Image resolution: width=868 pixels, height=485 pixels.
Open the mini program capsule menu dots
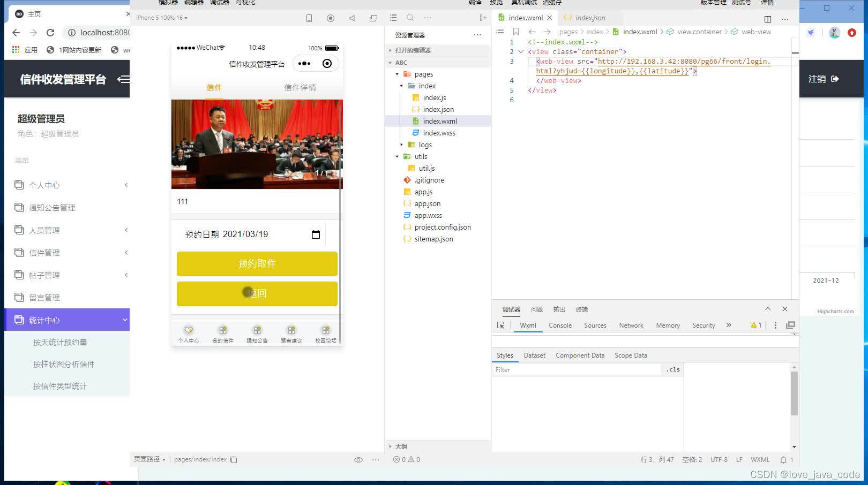point(304,64)
